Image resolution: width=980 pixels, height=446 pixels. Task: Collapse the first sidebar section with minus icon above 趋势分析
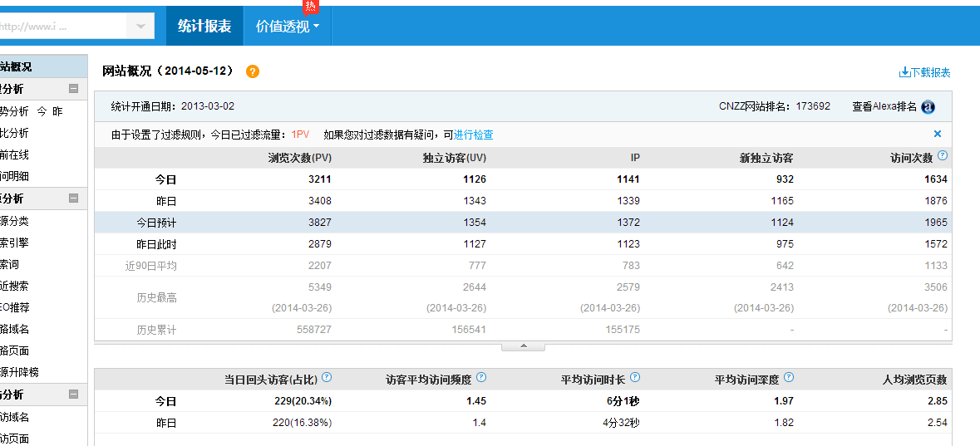pos(73,89)
